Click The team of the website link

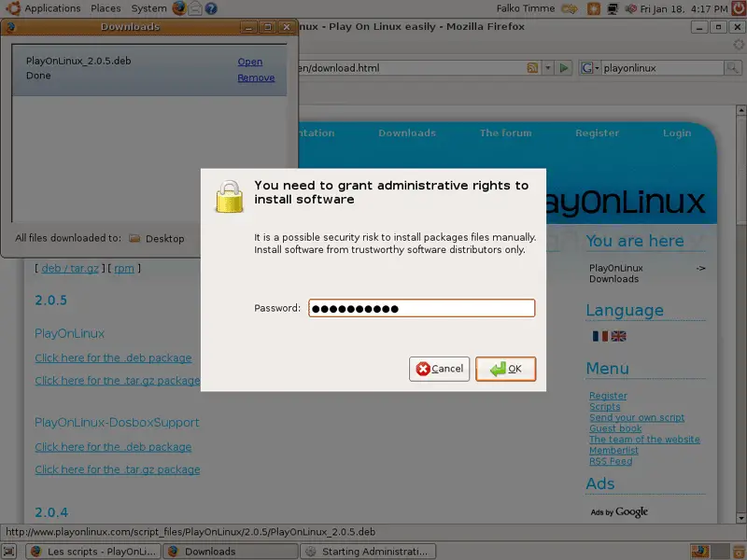644,440
